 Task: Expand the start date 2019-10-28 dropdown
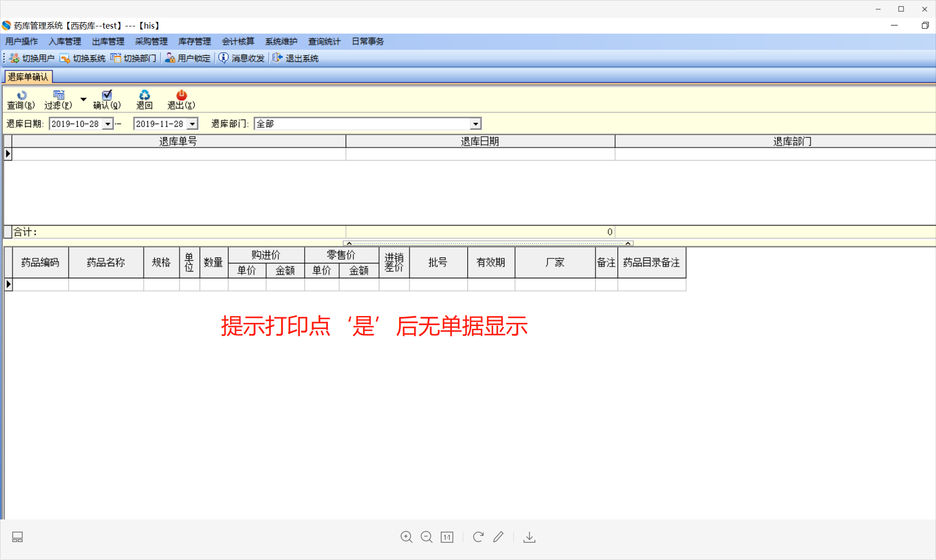pos(108,124)
